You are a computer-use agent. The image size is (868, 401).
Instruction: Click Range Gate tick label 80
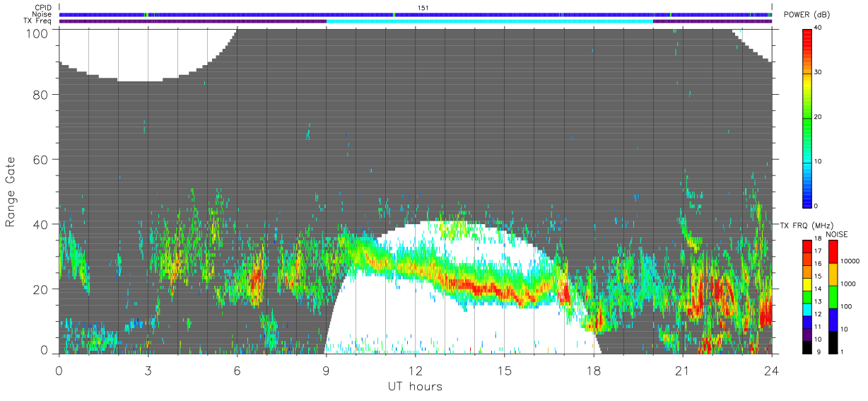41,94
